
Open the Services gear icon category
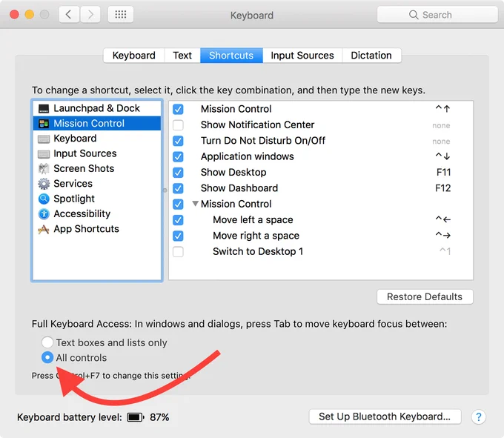(44, 184)
